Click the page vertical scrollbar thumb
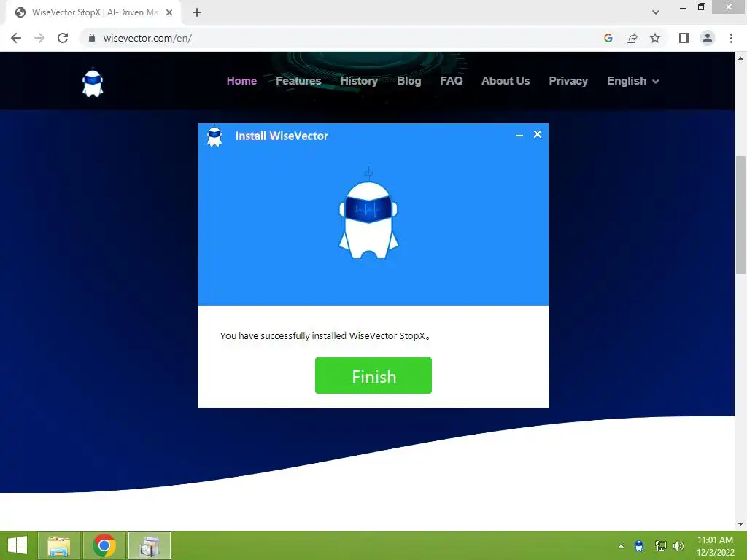This screenshot has height=560, width=747. (x=740, y=215)
